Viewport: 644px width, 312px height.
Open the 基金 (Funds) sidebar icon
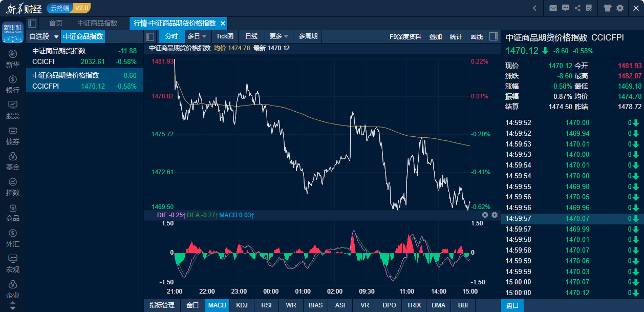pos(13,161)
